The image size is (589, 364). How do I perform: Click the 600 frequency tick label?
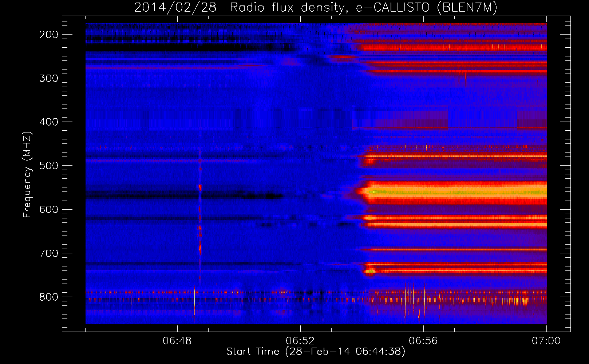click(x=49, y=209)
